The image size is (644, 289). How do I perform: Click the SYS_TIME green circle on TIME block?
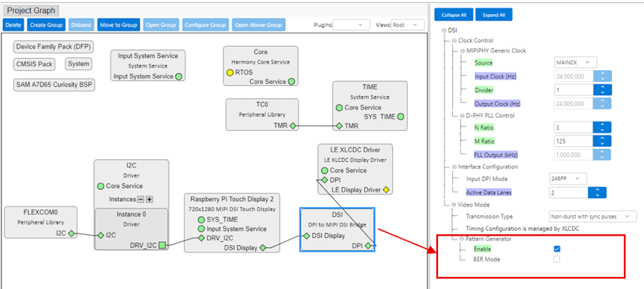pos(401,116)
